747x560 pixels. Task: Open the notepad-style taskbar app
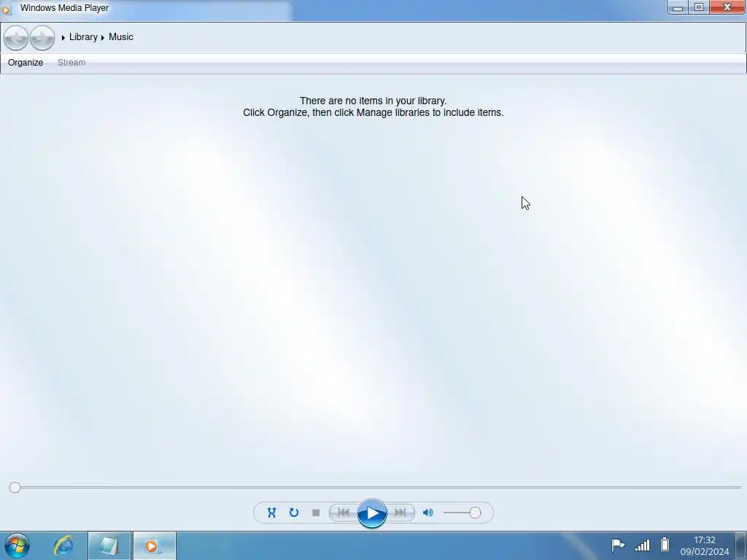point(109,545)
